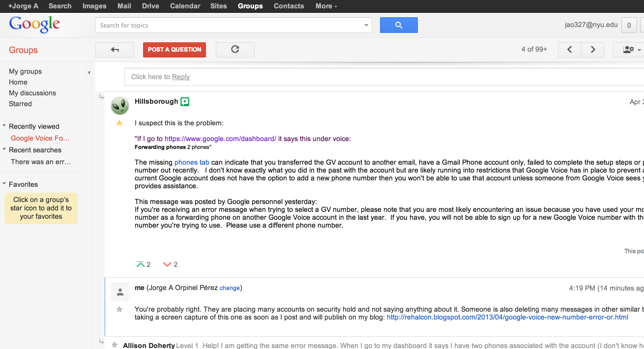
Task: Open Search in the top navigation bar
Action: point(60,6)
